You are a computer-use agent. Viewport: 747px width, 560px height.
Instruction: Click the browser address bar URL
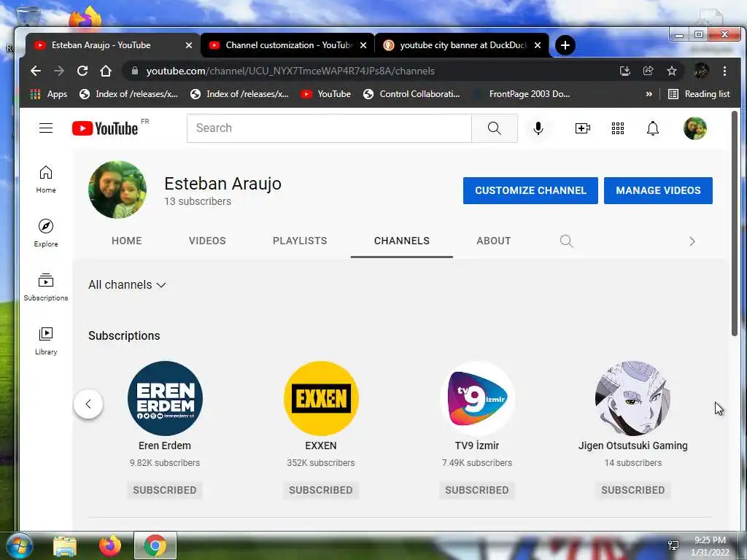(290, 71)
